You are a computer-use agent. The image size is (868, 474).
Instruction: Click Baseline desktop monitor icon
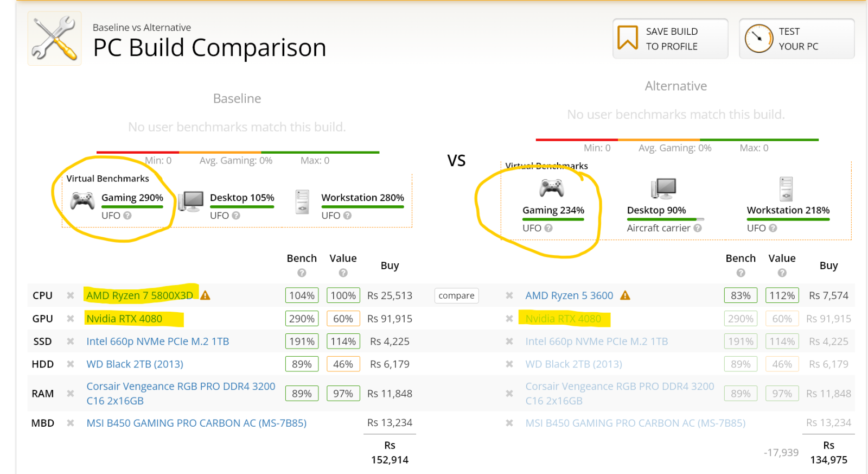click(190, 201)
